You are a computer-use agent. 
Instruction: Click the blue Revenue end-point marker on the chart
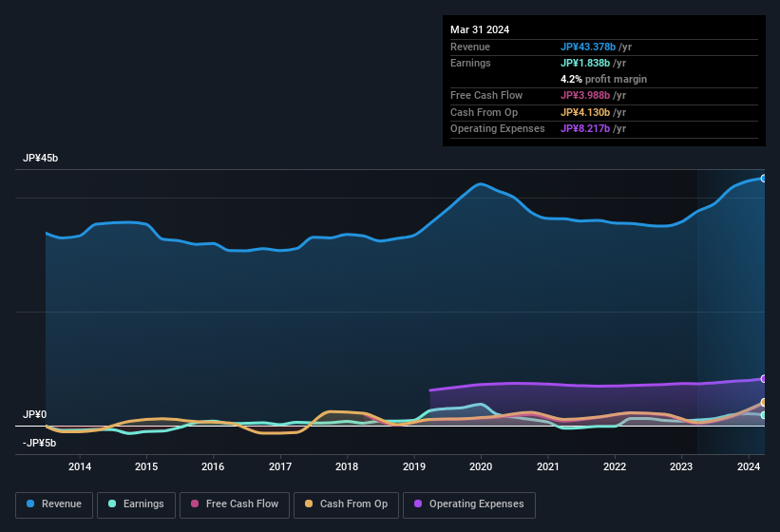coord(764,179)
